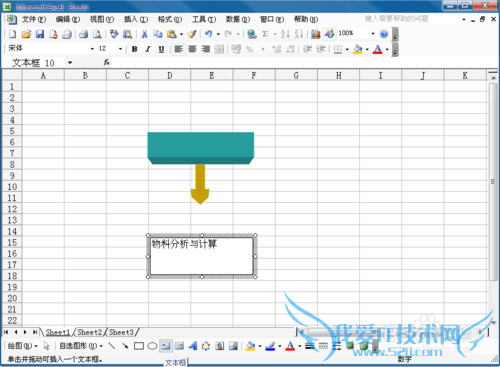
Task: Create a new blank workbook
Action: pyautogui.click(x=12, y=34)
